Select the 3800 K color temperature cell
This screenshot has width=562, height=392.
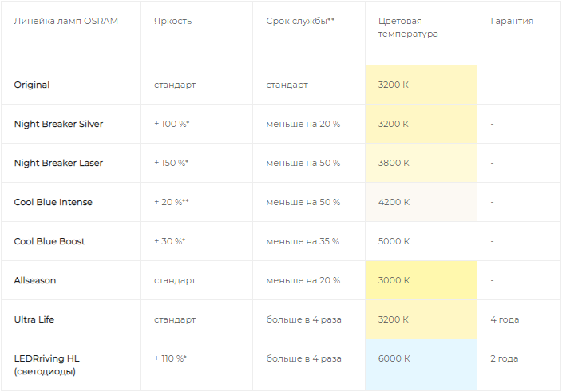[x=421, y=163]
